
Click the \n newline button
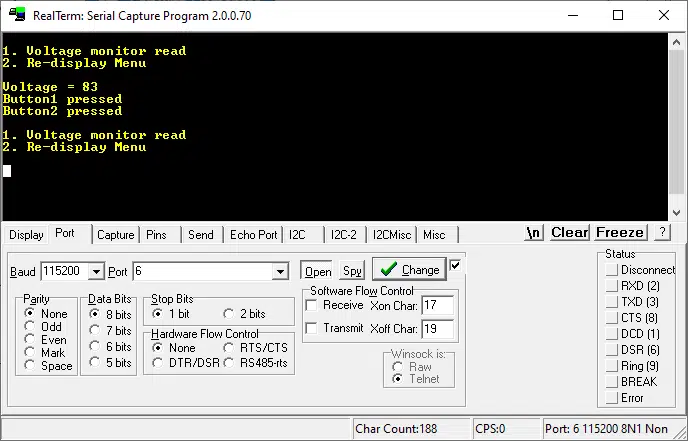coord(534,233)
